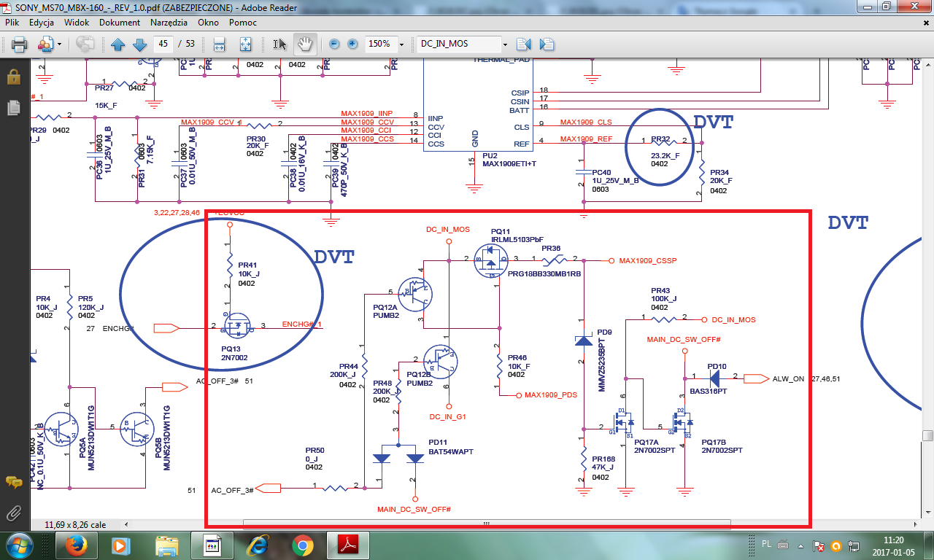
Task: Open the Widok menu
Action: [77, 23]
